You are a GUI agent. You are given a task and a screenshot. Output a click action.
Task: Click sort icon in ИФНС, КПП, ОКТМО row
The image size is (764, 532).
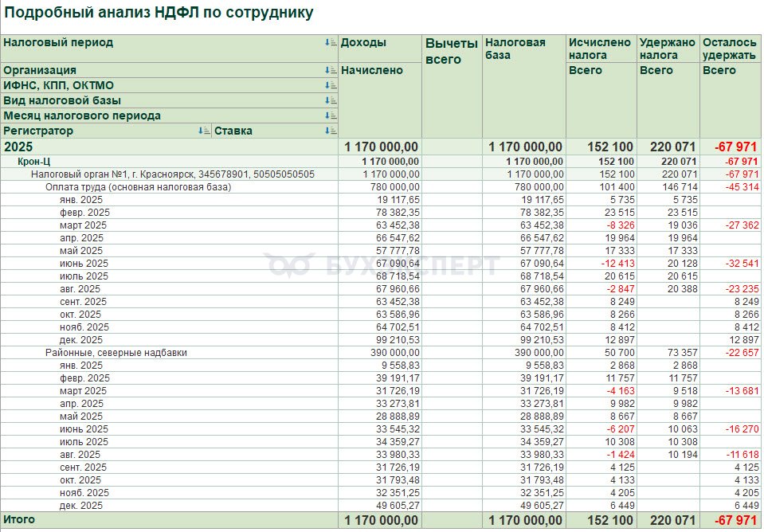point(331,85)
